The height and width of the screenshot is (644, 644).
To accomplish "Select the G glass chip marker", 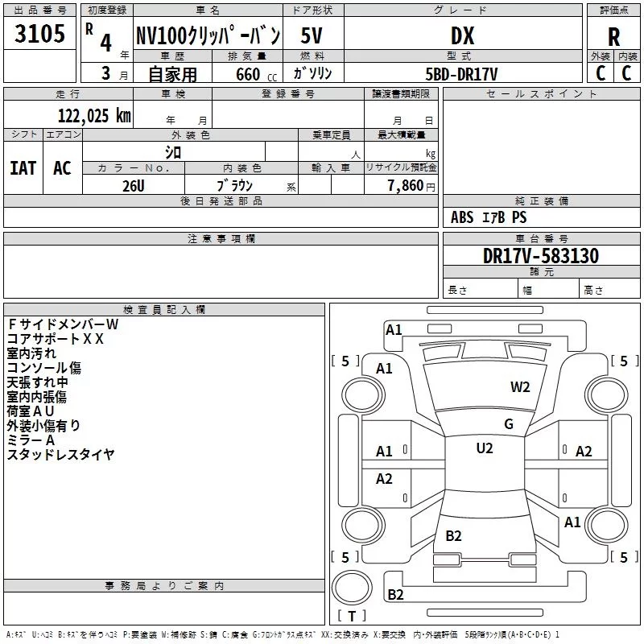I will click(x=509, y=423).
